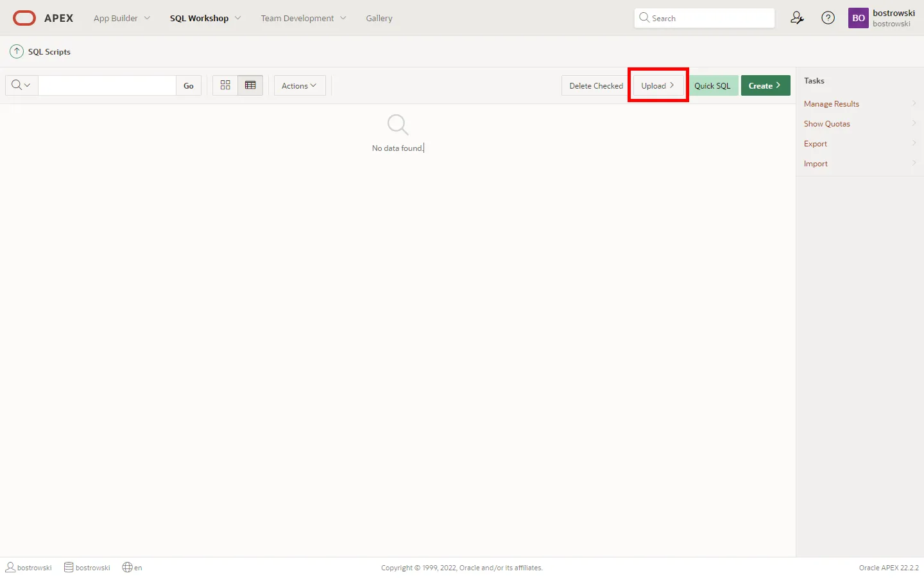Expand the App Builder menu arrow
This screenshot has width=924, height=578.
147,18
